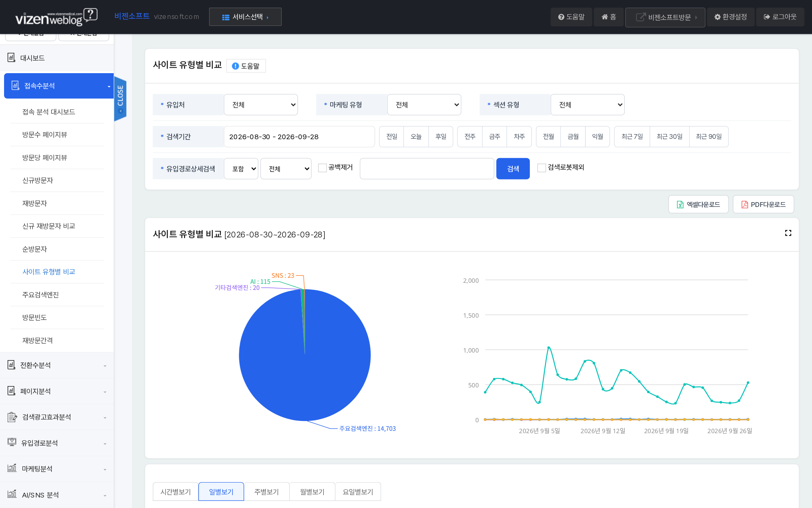The height and width of the screenshot is (508, 812).
Task: Download report with PDF다운로드
Action: [763, 204]
